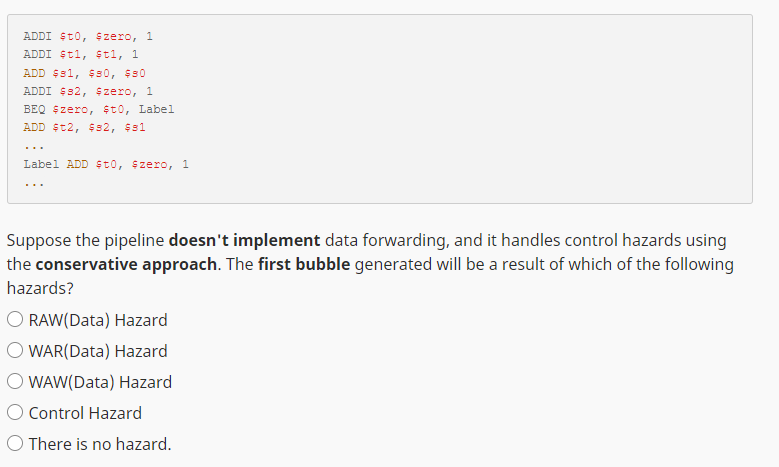Click the 'ADD $t2, $s2, $s1' code line

click(x=85, y=127)
